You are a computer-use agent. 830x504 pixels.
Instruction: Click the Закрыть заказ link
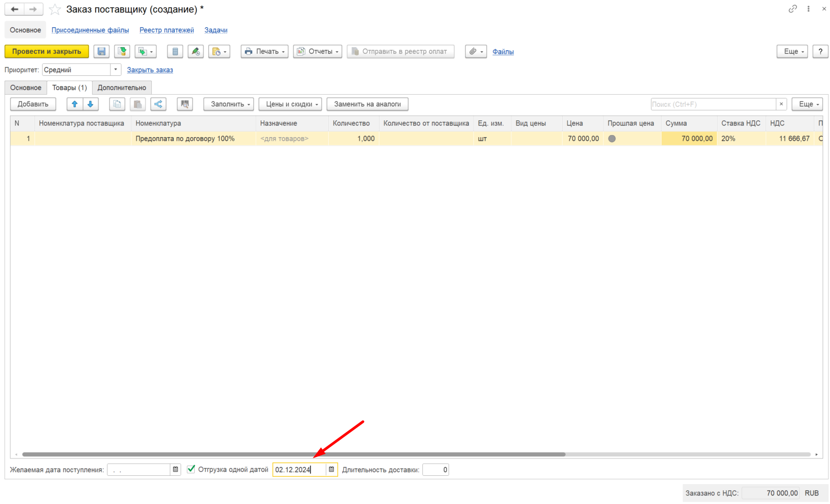click(x=150, y=70)
